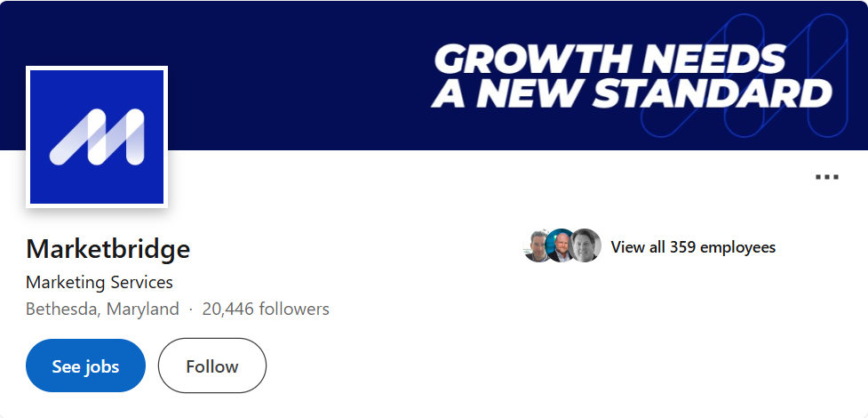Click the 20,446 followers count

pos(266,309)
